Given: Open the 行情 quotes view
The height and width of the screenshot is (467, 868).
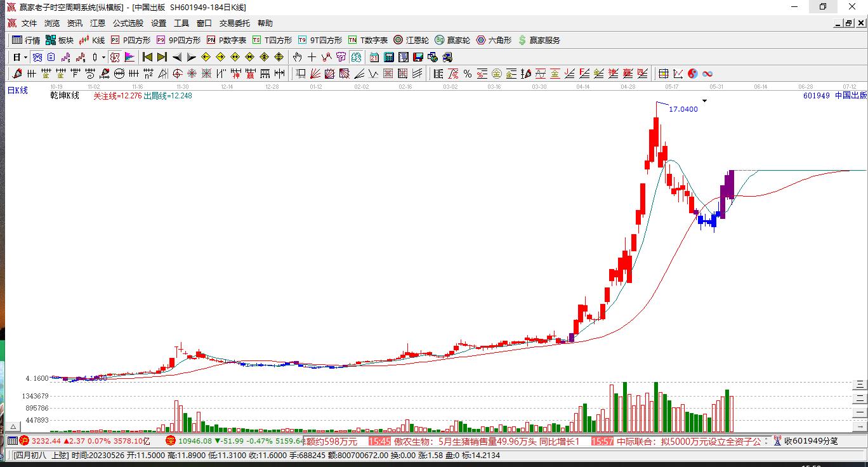Looking at the screenshot, I should [x=26, y=40].
